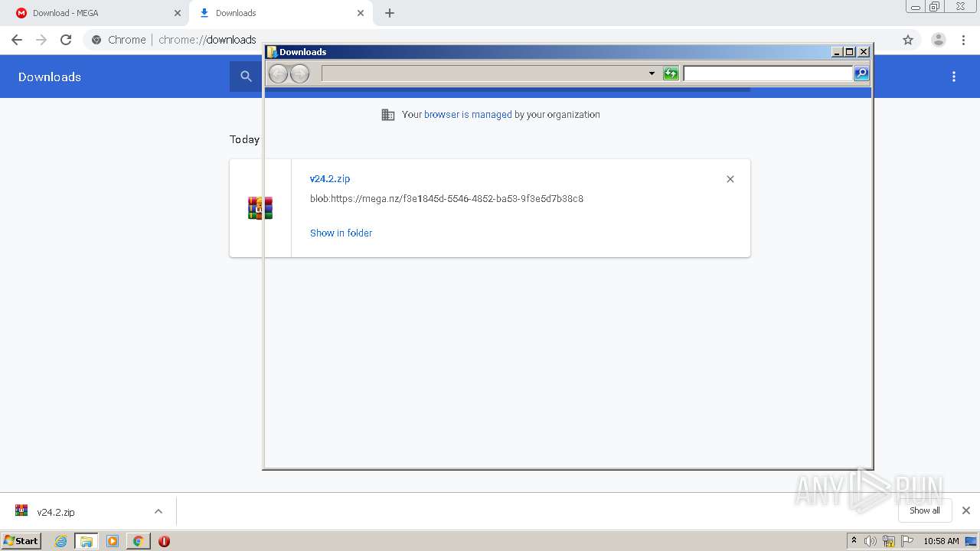Open the Downloads page three-dot menu
980x551 pixels.
[954, 77]
